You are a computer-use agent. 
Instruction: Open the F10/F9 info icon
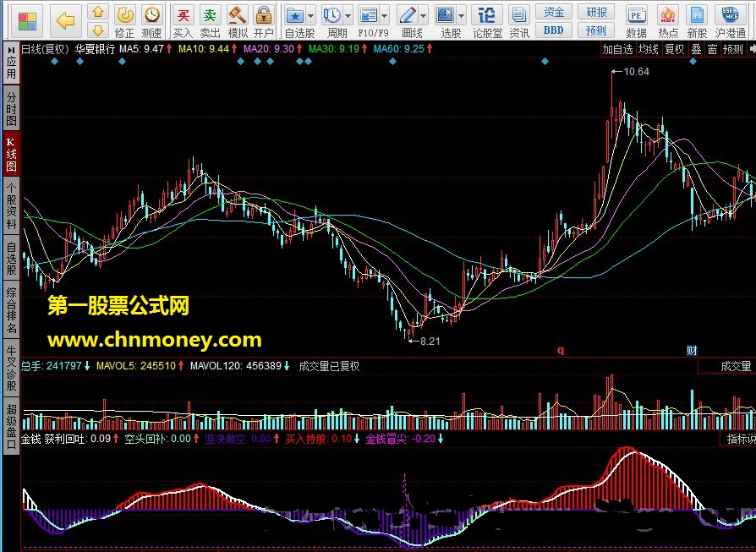[x=369, y=15]
